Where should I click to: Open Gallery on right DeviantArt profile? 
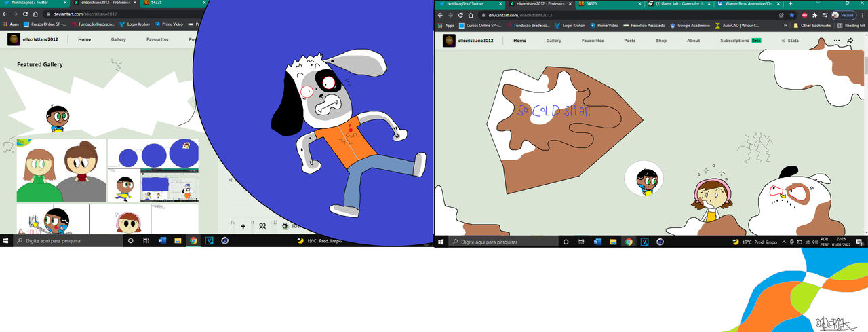tap(554, 41)
